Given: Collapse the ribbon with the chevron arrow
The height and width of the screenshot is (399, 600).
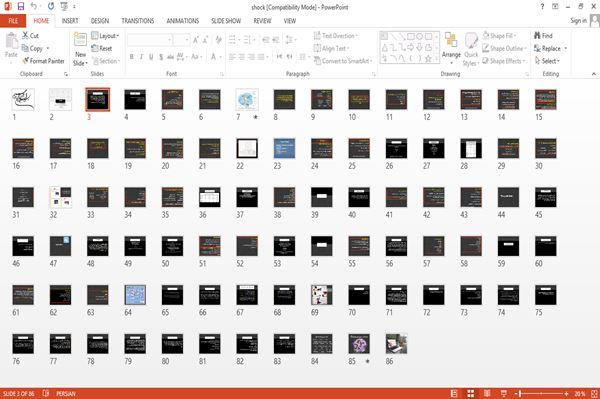Looking at the screenshot, I should click(593, 74).
